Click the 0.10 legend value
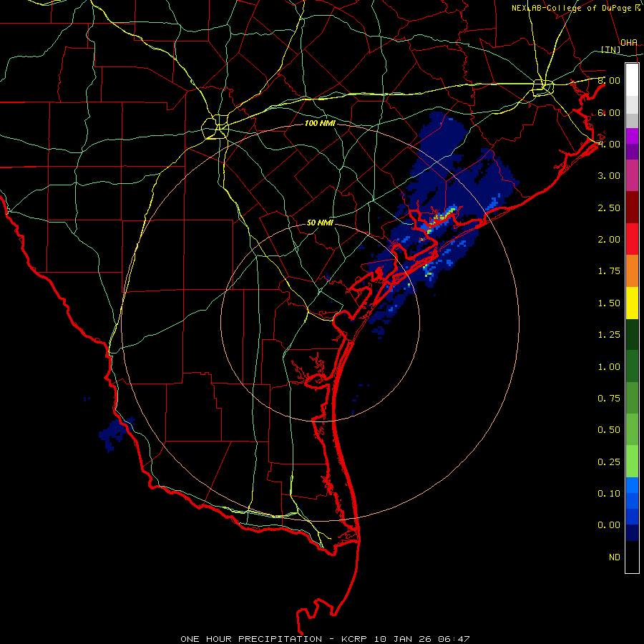Image resolution: width=644 pixels, height=644 pixels. 609,494
